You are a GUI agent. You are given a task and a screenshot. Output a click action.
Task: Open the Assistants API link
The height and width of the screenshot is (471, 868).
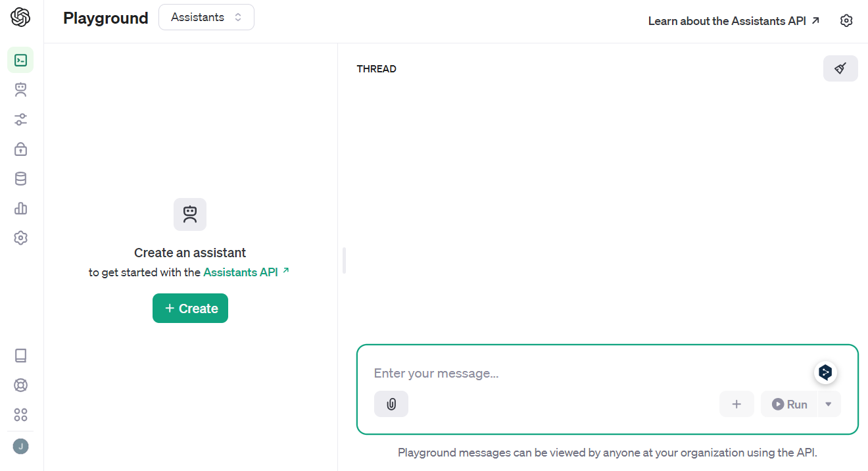coord(247,272)
